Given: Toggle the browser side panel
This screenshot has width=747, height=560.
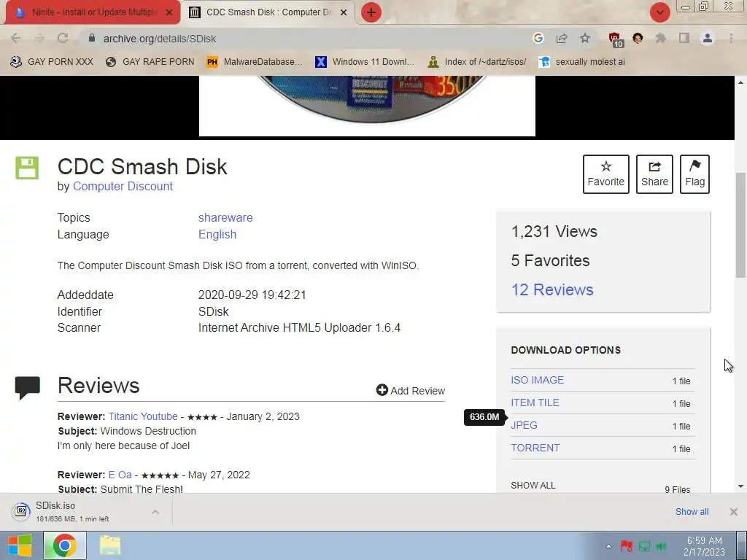Looking at the screenshot, I should pyautogui.click(x=684, y=38).
